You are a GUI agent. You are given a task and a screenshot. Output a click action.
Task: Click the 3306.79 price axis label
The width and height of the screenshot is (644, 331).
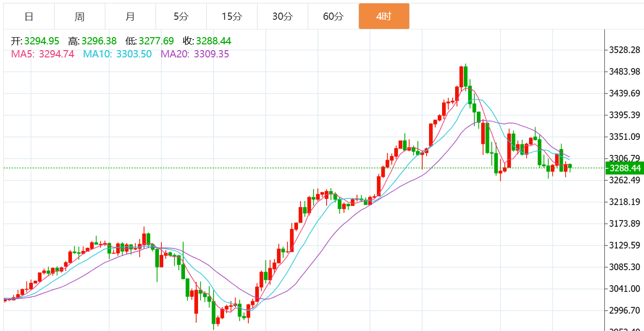point(625,158)
